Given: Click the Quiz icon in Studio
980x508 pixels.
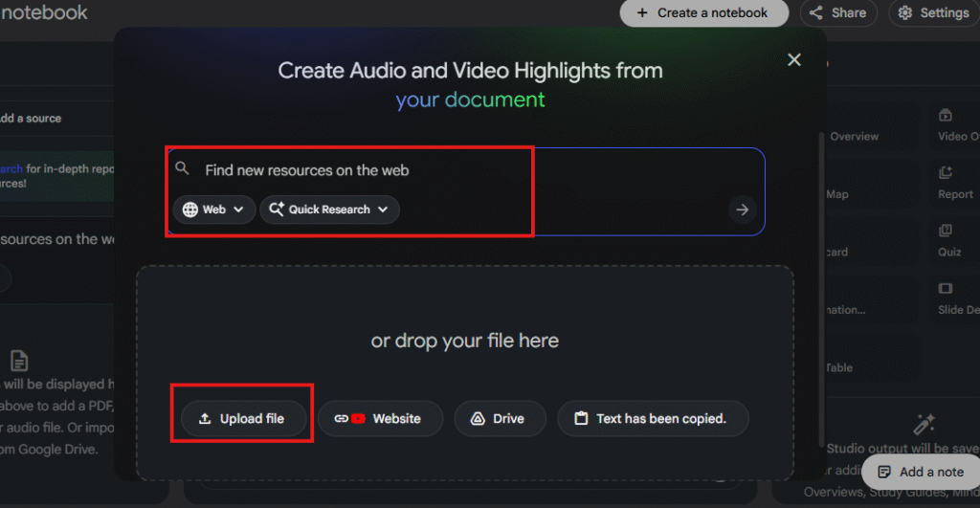Looking at the screenshot, I should pos(945,230).
